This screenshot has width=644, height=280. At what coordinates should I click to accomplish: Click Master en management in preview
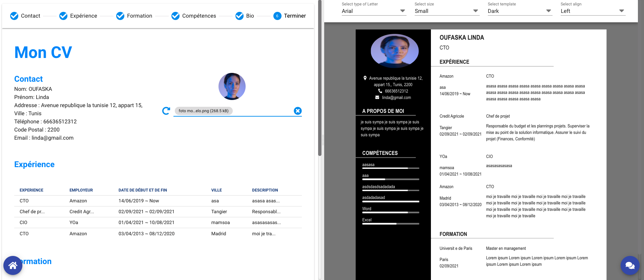[x=506, y=248]
